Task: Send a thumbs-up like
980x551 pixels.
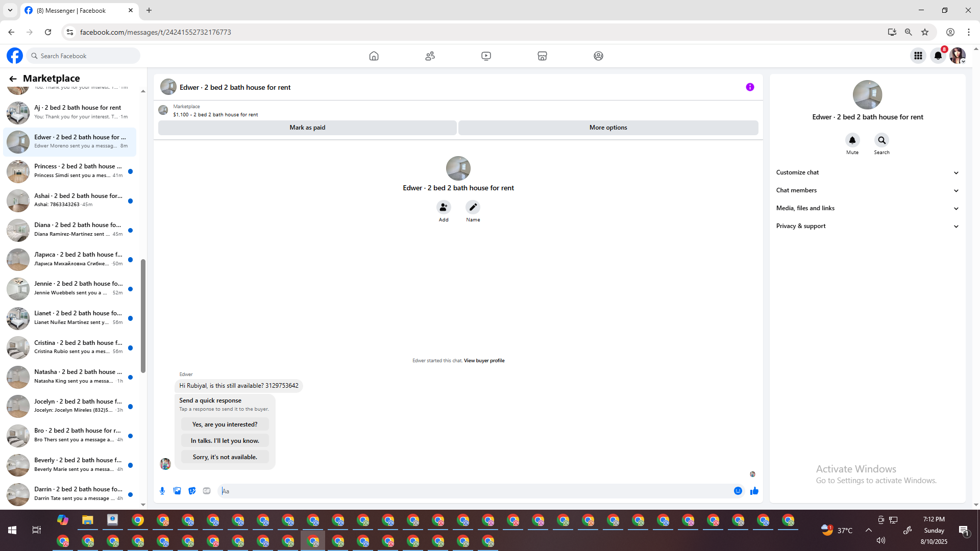Action: (754, 491)
